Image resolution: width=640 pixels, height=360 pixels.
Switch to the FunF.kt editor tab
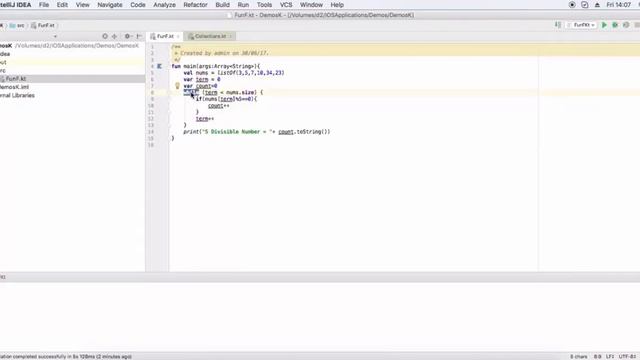[x=165, y=36]
